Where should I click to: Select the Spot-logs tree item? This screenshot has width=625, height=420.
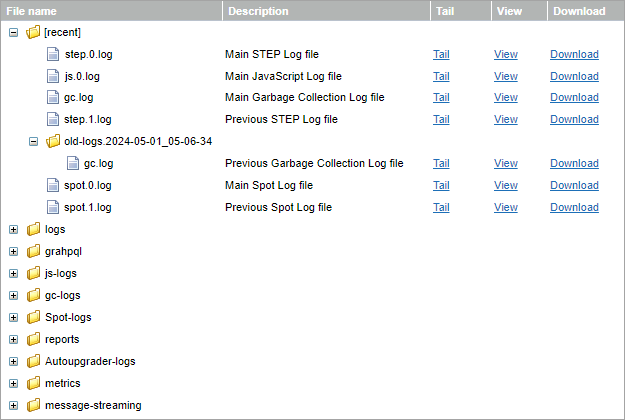68,317
